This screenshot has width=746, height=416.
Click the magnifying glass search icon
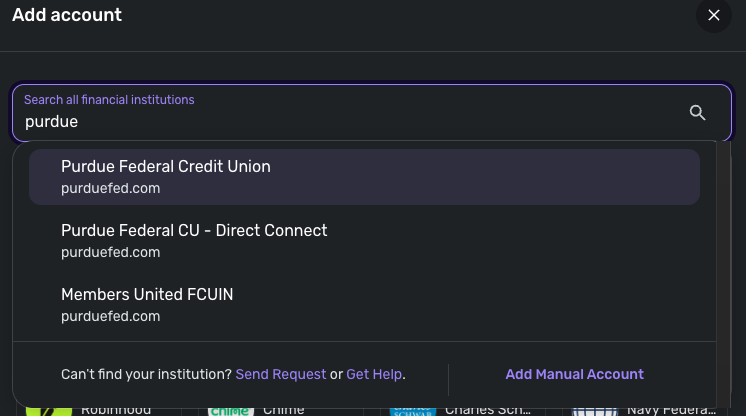698,112
